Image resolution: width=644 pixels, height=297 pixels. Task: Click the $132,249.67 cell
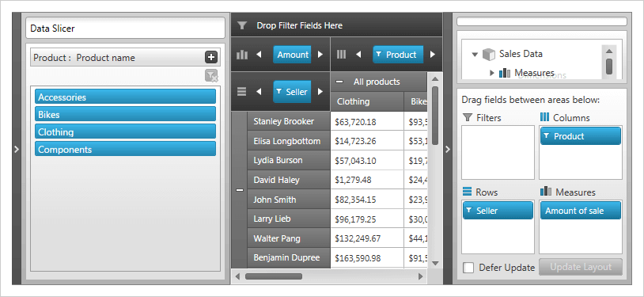click(x=367, y=238)
